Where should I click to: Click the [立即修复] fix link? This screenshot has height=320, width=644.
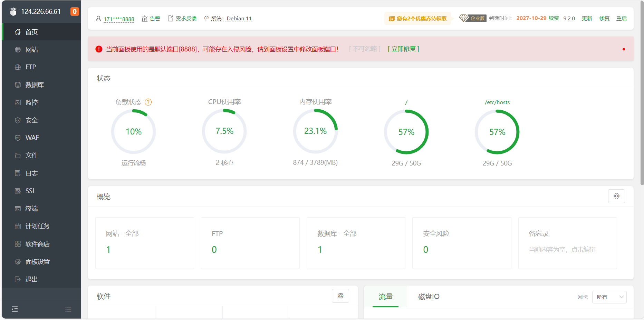403,49
